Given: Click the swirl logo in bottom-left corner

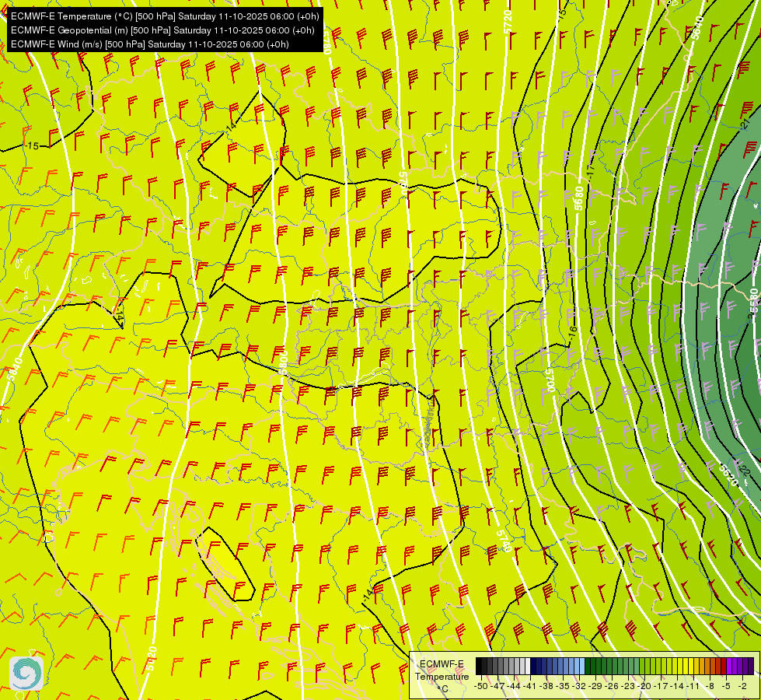Looking at the screenshot, I should click(x=26, y=674).
